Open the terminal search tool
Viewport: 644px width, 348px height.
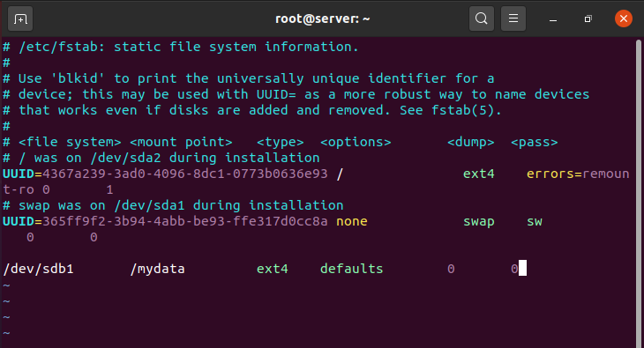(482, 19)
